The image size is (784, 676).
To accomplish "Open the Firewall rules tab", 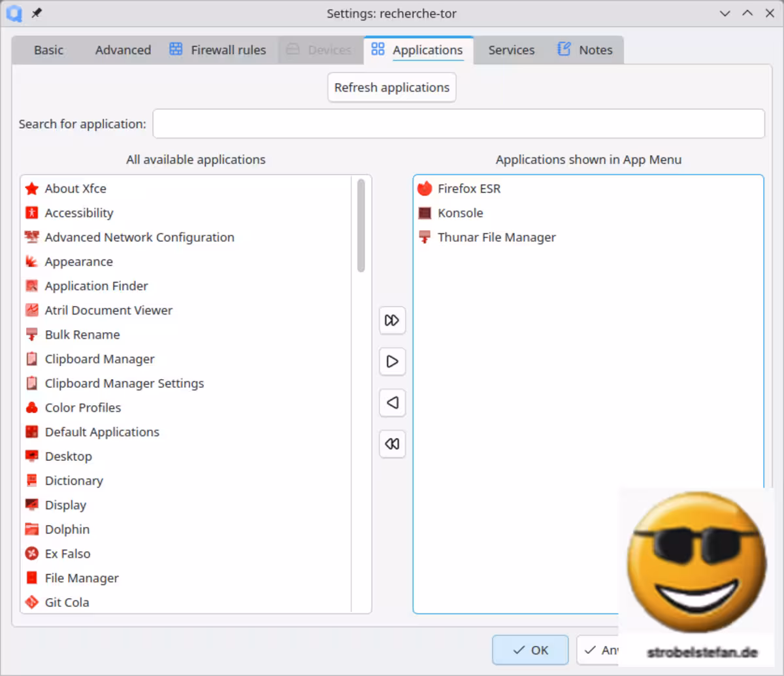I will [x=218, y=50].
